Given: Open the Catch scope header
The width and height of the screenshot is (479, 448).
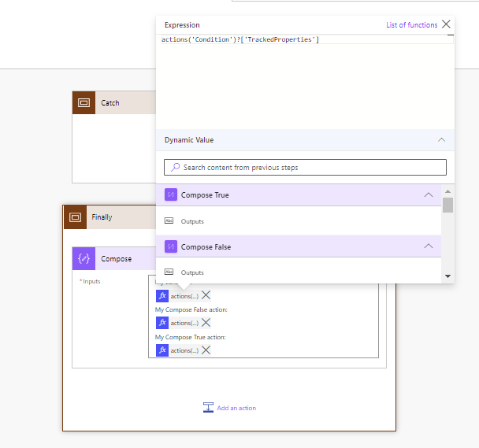Looking at the screenshot, I should [x=114, y=102].
